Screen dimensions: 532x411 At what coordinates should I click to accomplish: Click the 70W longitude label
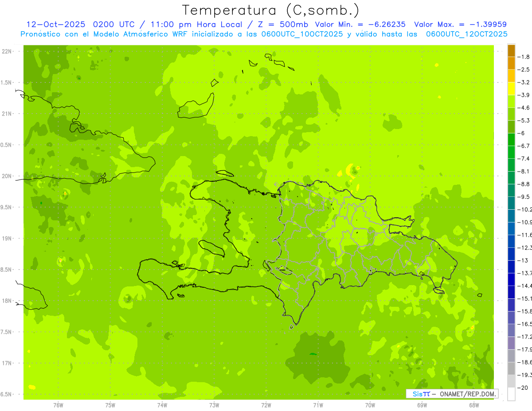point(370,405)
